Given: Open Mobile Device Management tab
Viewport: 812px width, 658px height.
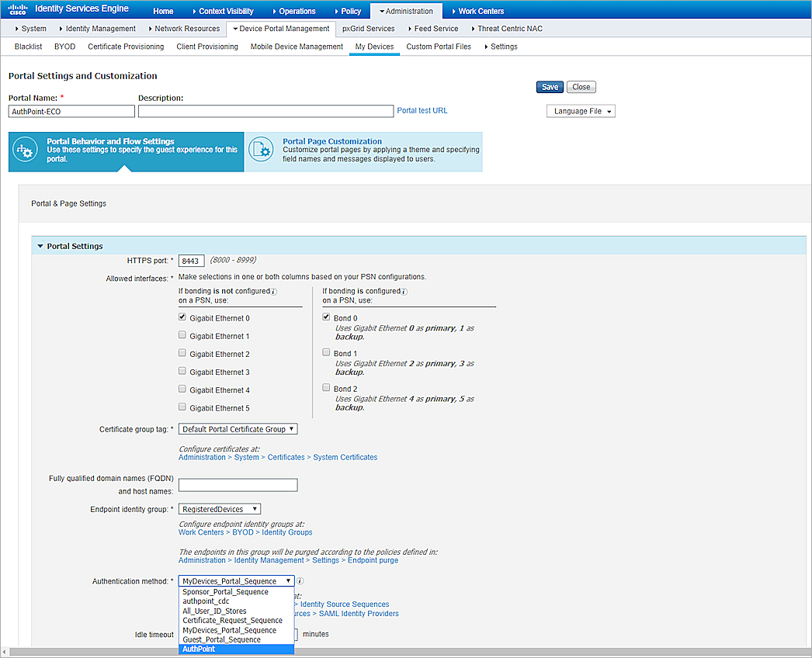Looking at the screenshot, I should click(x=297, y=47).
